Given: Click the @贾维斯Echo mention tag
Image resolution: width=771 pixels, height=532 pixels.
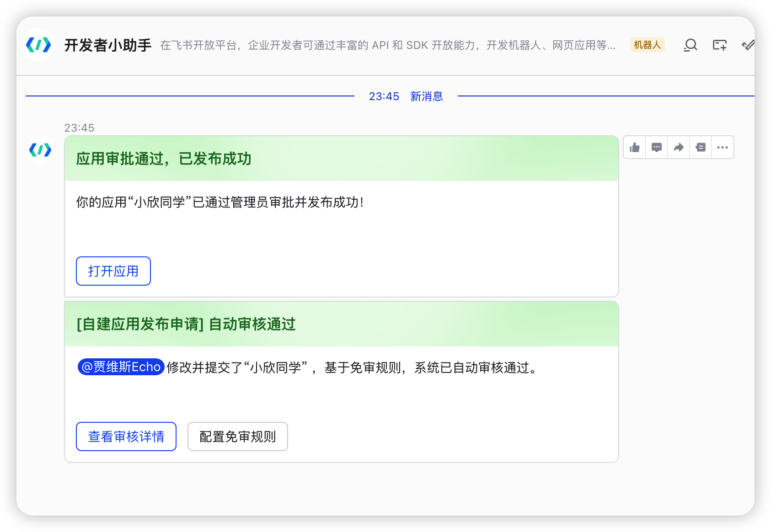Looking at the screenshot, I should pos(121,367).
